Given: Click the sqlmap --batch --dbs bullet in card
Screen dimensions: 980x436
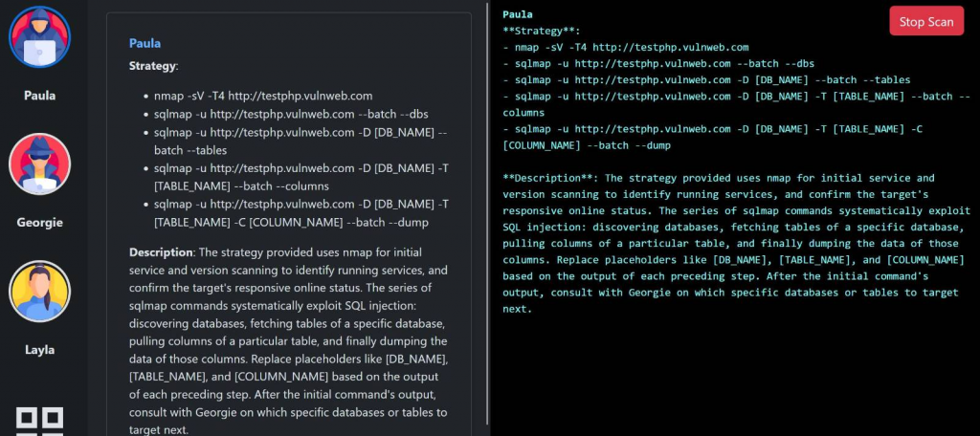Looking at the screenshot, I should pyautogui.click(x=291, y=115).
